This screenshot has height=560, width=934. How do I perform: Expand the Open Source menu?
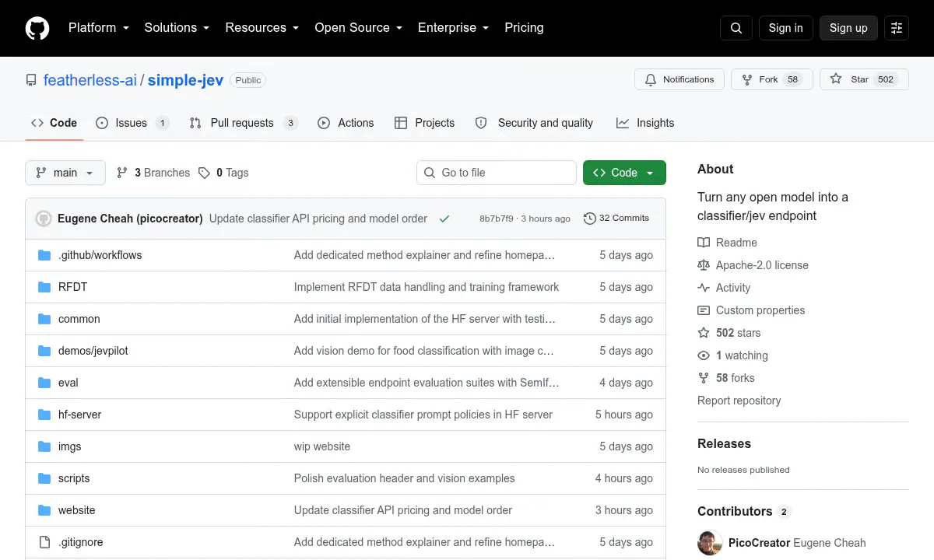[358, 28]
